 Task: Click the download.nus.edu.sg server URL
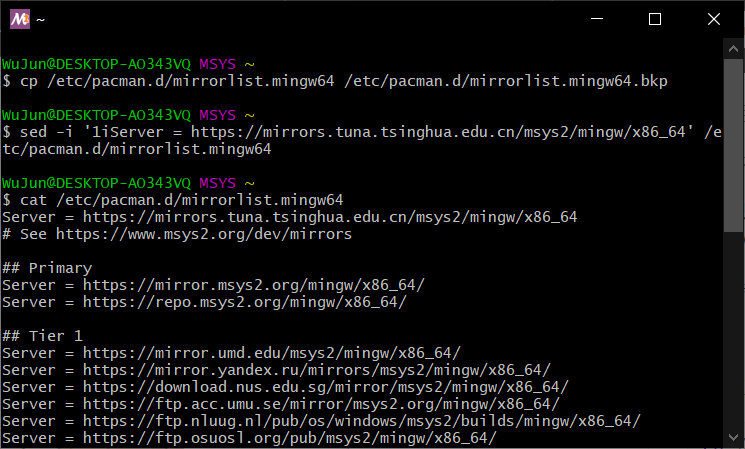pyautogui.click(x=326, y=387)
